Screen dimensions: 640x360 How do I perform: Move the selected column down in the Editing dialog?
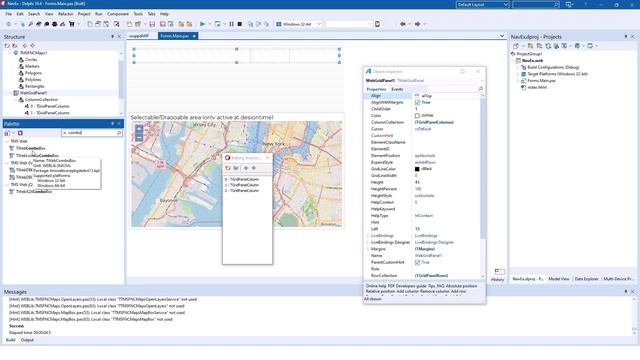253,168
